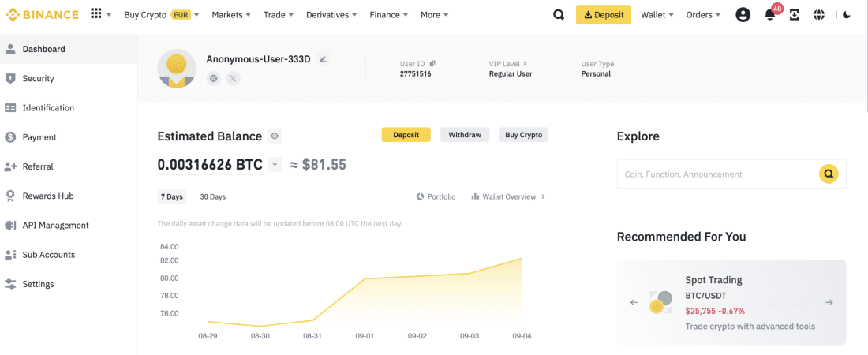Screen dimensions: 868x355
Task: Expand the Trade dropdown menu
Action: coord(279,15)
